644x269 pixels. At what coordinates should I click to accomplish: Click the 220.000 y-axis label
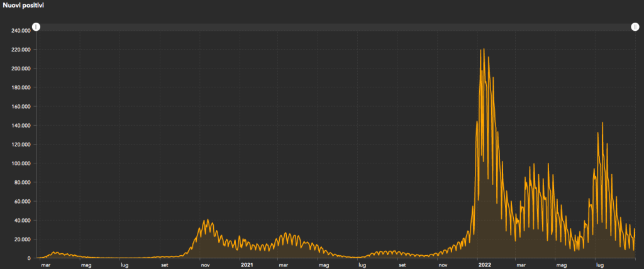coord(21,49)
